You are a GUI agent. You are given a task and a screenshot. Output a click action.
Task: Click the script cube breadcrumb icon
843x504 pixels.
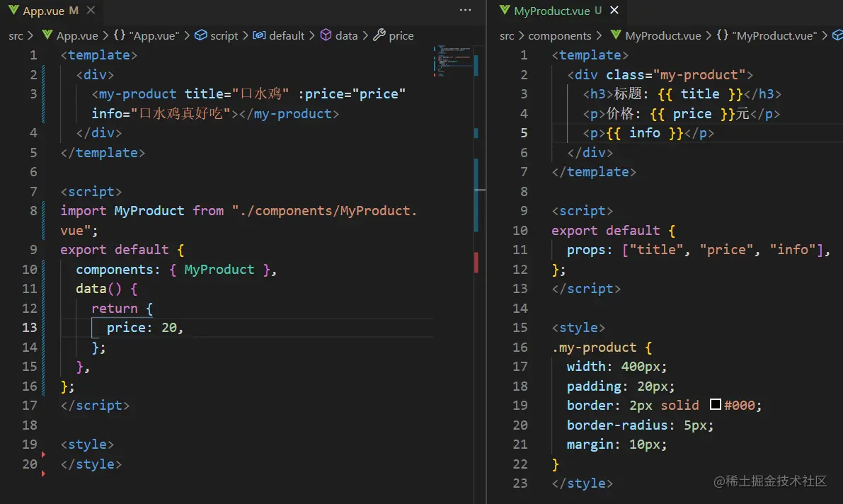(x=200, y=35)
